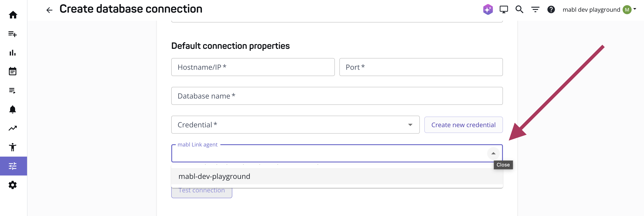
Task: Select the create new test sidebar icon
Action: pyautogui.click(x=13, y=34)
